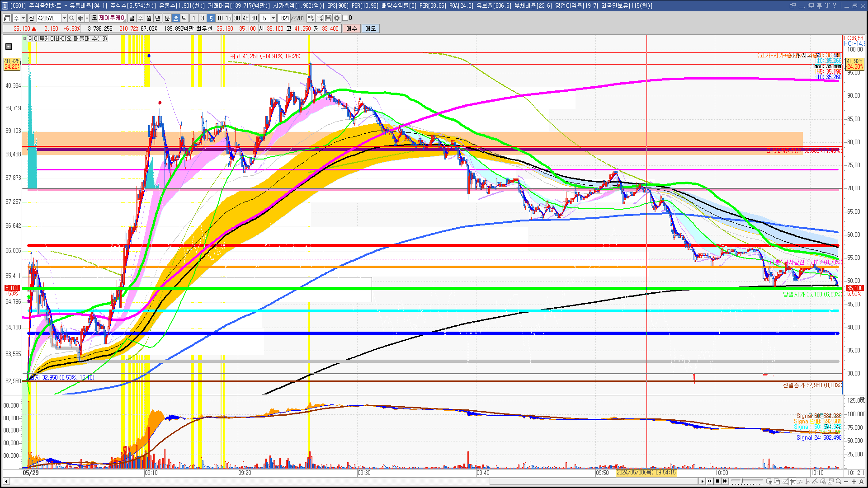
Task: Open the stock code 420570 dropdown
Action: [64, 18]
